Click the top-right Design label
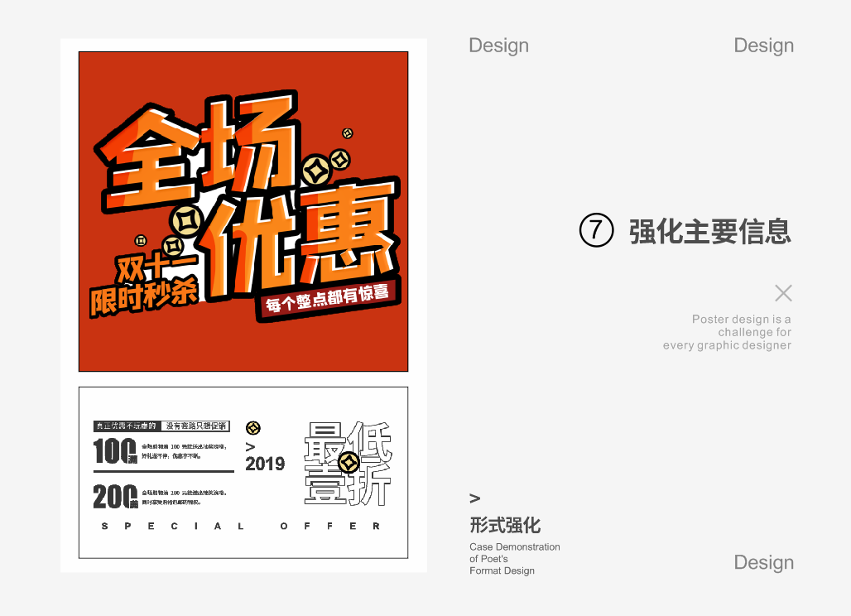The image size is (851, 616). pos(763,46)
